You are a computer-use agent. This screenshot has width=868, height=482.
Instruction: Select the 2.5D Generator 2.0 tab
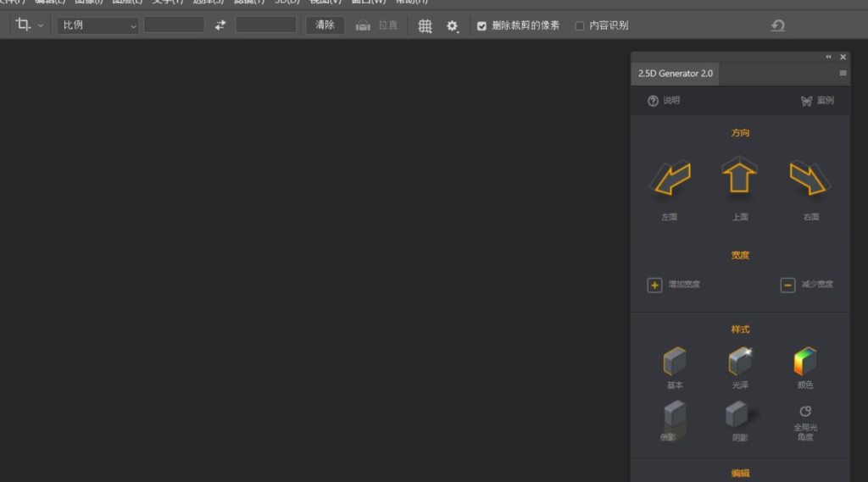pyautogui.click(x=676, y=74)
